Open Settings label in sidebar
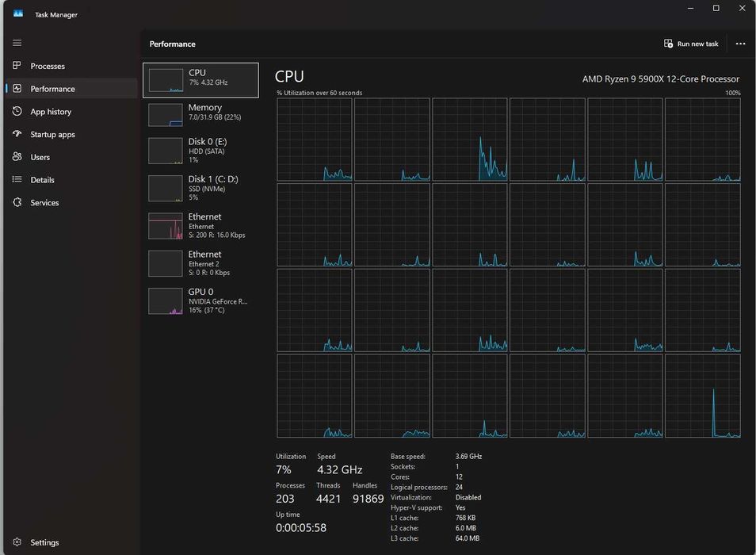756x555 pixels. coord(44,542)
